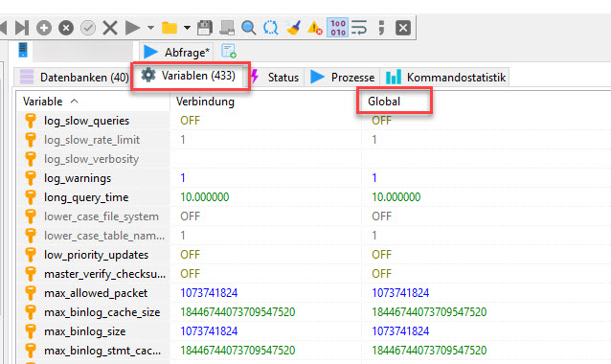Select the lower_case_file_system variable
This screenshot has height=364, width=611.
pyautogui.click(x=102, y=216)
